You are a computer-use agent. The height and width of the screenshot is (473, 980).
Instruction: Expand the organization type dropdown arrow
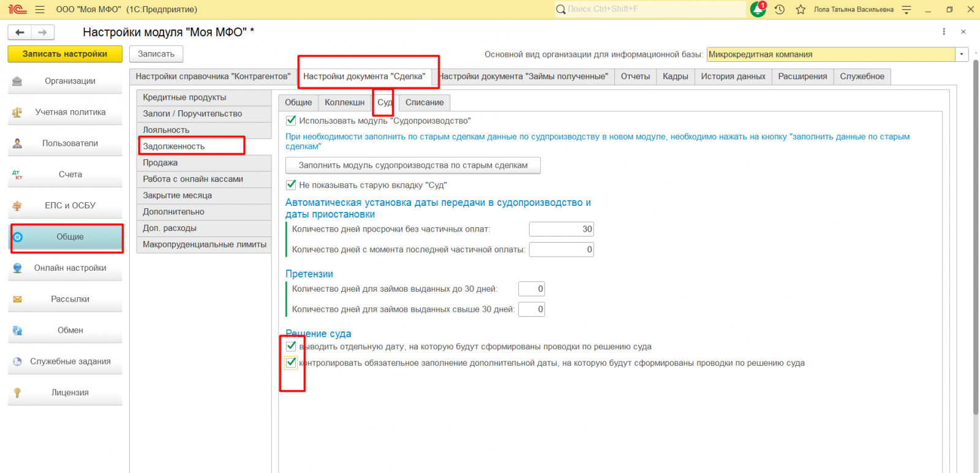(x=962, y=55)
